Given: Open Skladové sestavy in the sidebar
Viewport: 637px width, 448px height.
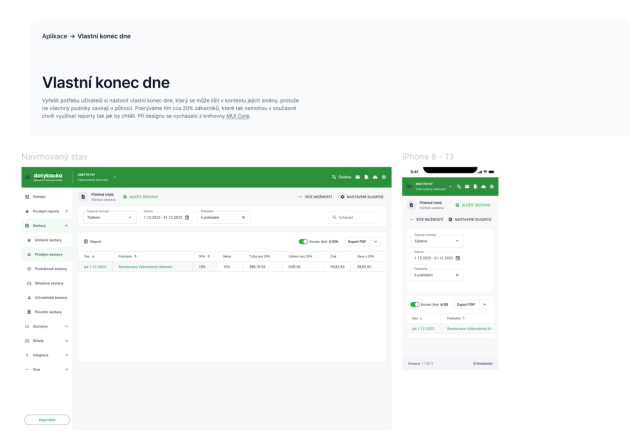Looking at the screenshot, I should click(47, 284).
